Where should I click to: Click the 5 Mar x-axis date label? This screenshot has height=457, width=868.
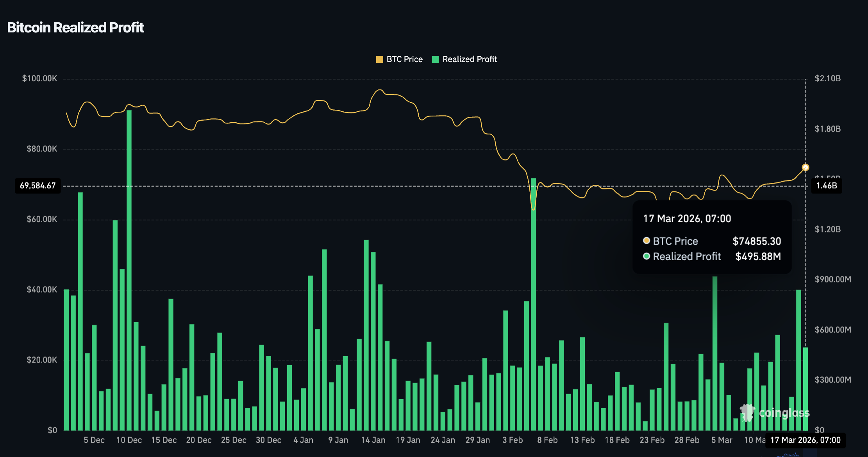(x=722, y=440)
